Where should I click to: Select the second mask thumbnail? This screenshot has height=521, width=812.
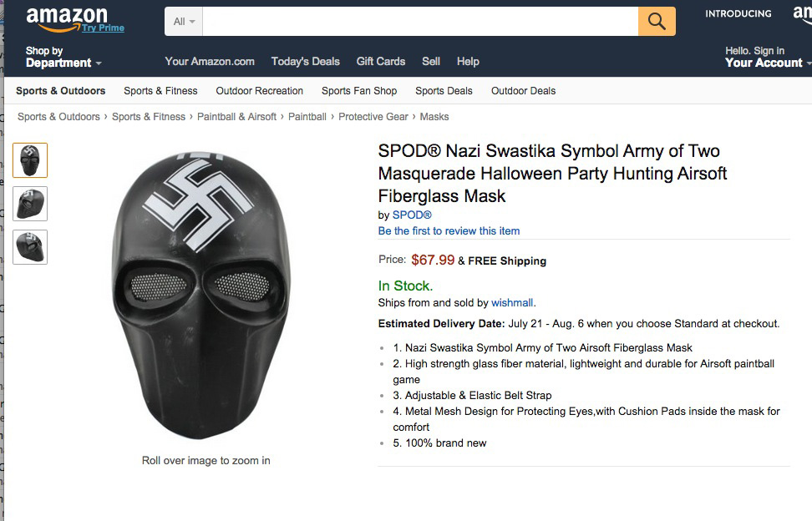pos(31,204)
